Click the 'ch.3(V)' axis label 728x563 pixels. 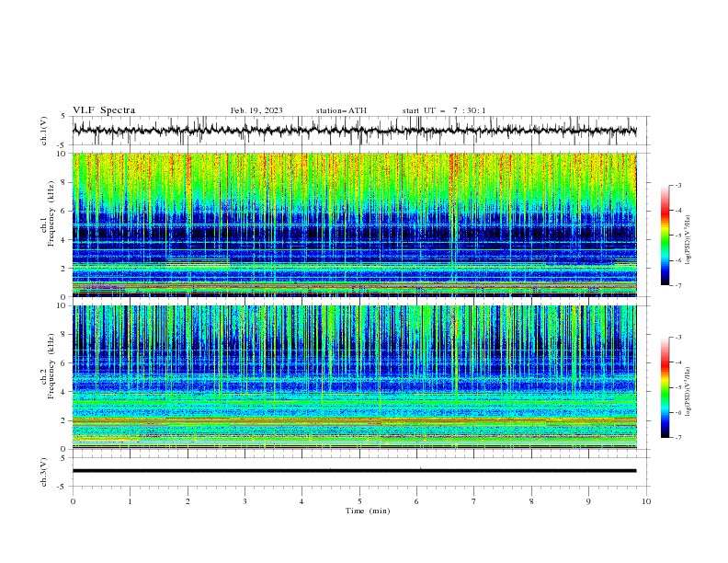tap(44, 472)
